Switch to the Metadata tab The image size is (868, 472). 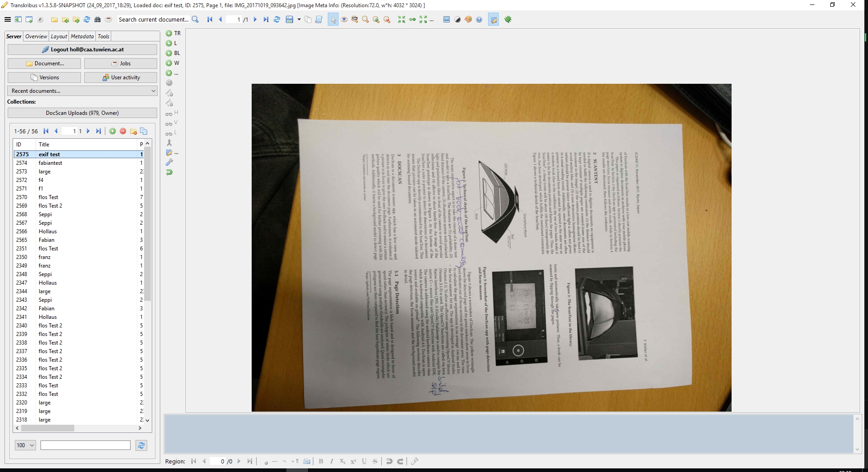coord(82,36)
